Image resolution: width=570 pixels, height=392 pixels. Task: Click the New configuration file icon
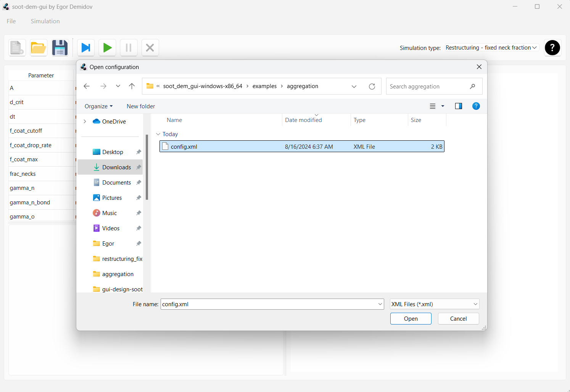click(x=17, y=48)
